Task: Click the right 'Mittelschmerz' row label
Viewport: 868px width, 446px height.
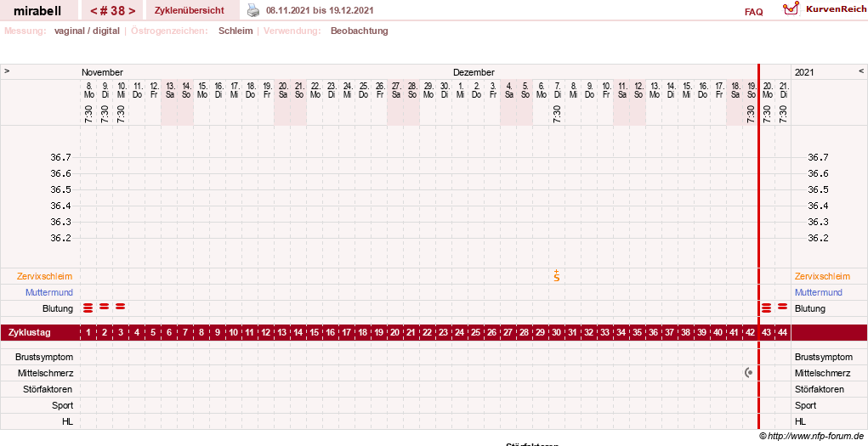Action: 822,373
